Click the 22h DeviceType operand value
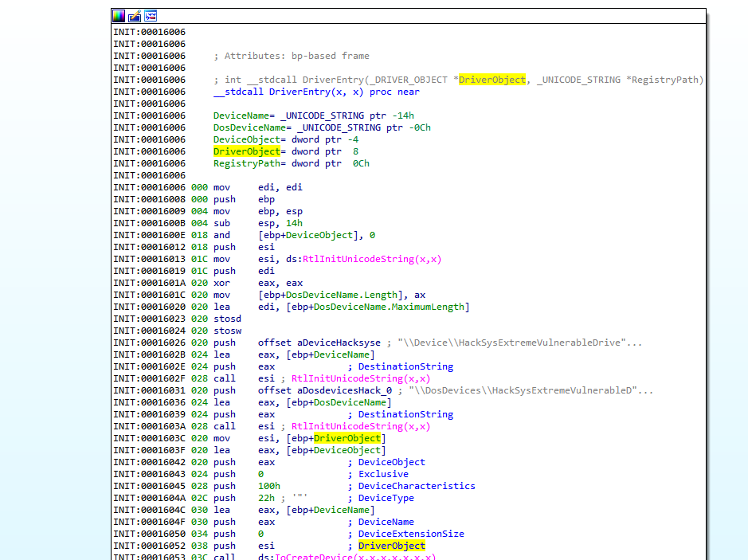 click(x=266, y=498)
